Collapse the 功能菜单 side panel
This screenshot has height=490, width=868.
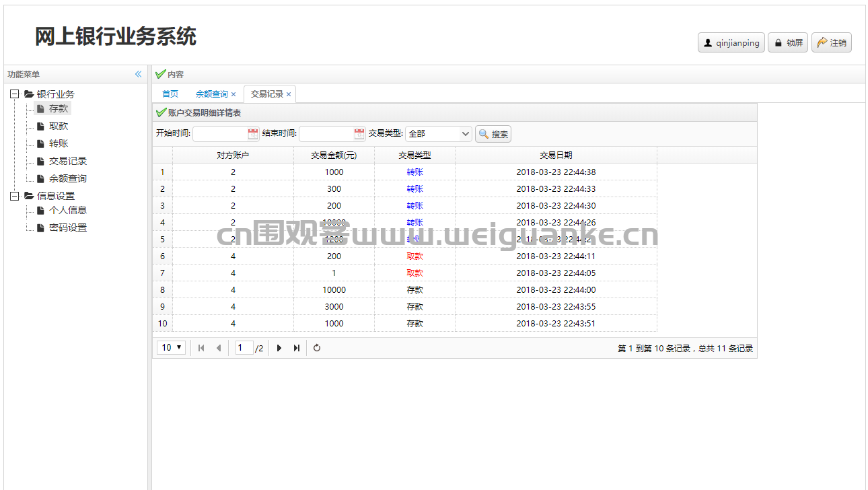(x=139, y=74)
